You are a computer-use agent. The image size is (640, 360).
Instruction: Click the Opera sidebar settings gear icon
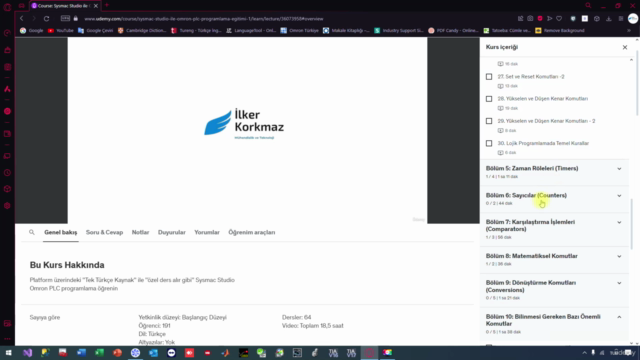7,206
